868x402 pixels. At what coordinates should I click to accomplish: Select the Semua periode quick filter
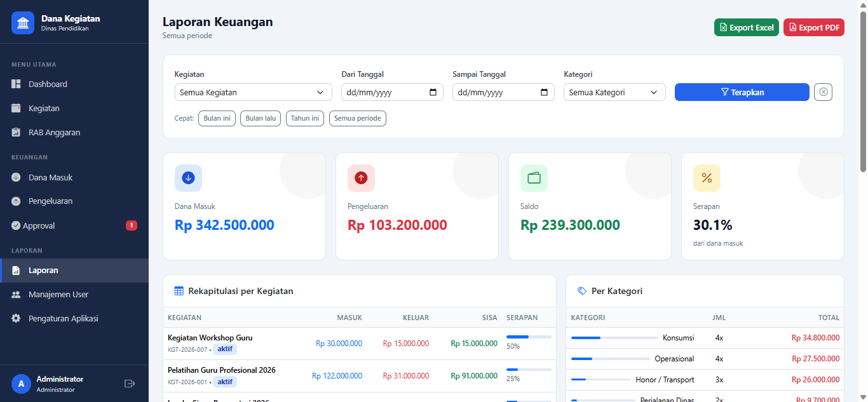(x=358, y=118)
